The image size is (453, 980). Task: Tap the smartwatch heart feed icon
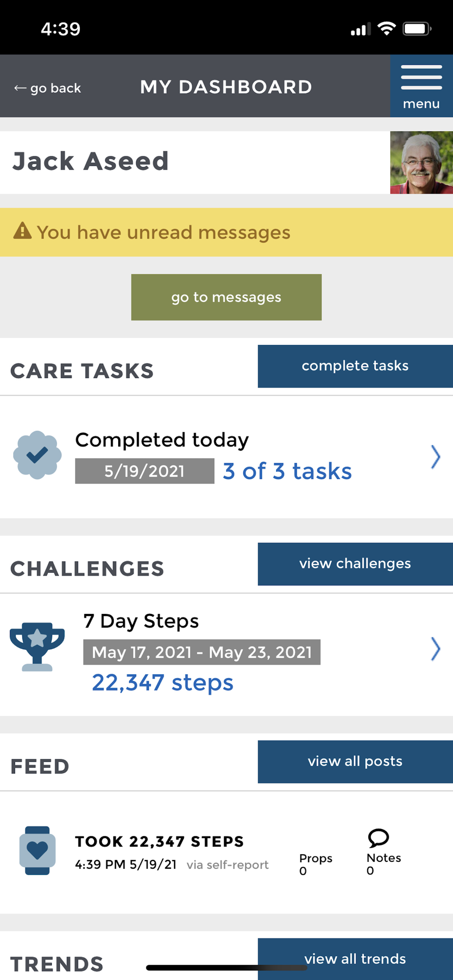coord(37,851)
